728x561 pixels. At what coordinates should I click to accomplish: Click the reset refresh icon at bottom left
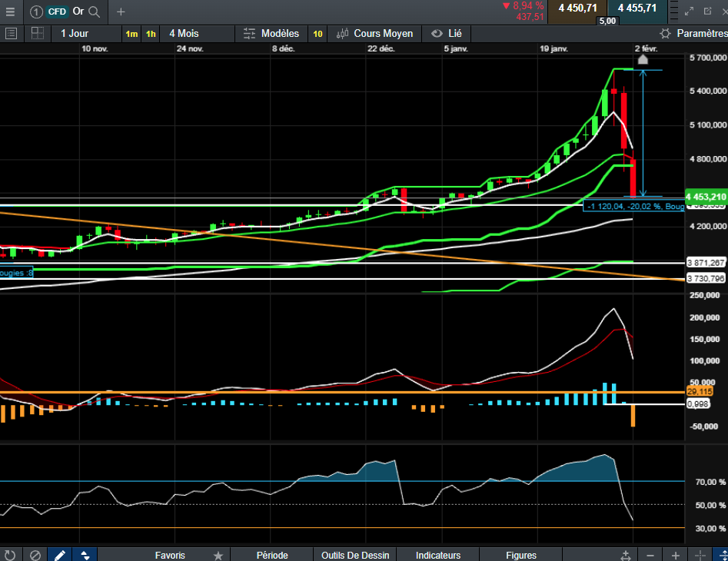(x=10, y=555)
